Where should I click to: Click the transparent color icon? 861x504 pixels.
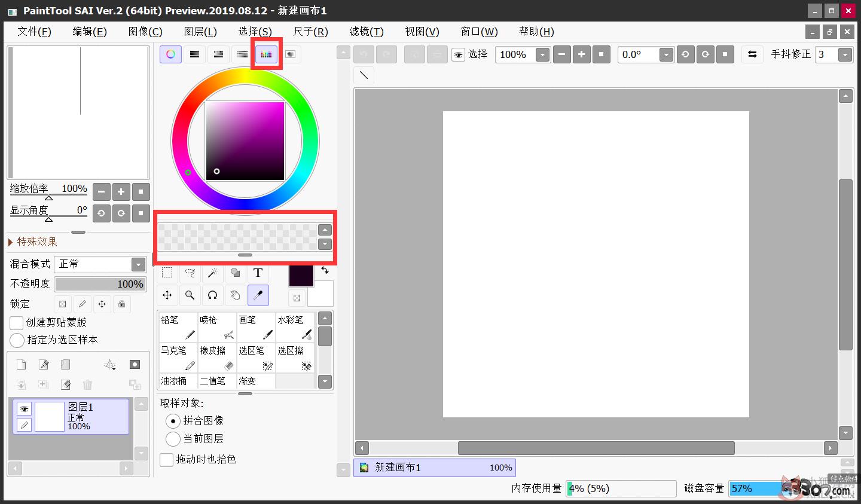coord(297,298)
